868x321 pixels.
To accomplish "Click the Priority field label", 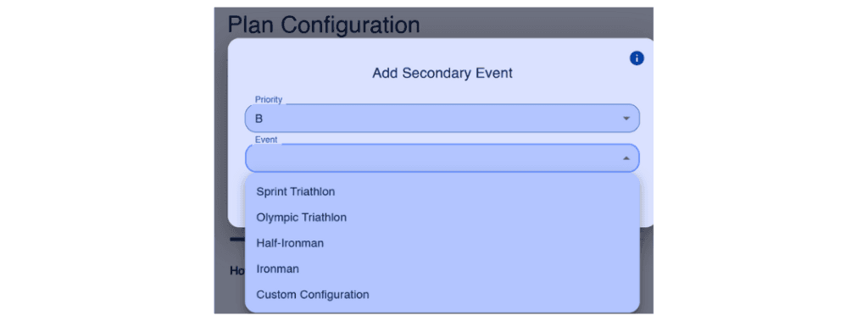I will point(269,100).
